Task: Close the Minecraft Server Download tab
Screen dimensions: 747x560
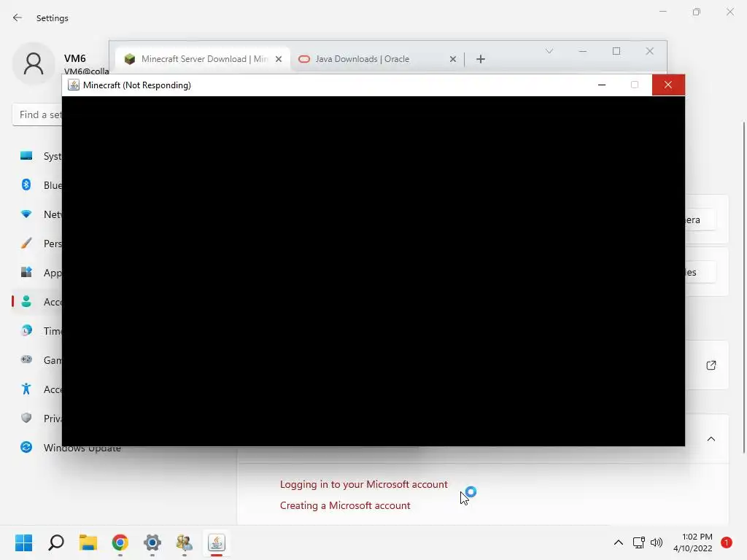Action: point(279,59)
